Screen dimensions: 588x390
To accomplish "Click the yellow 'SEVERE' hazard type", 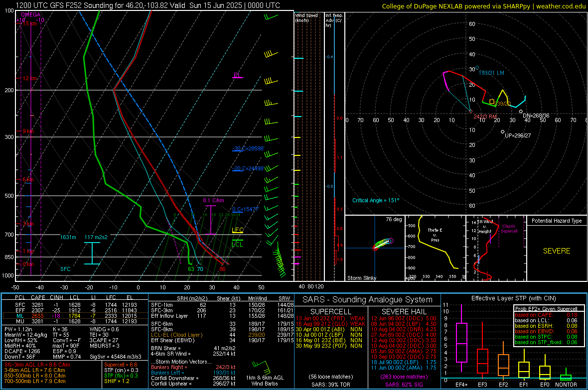I will coord(557,251).
